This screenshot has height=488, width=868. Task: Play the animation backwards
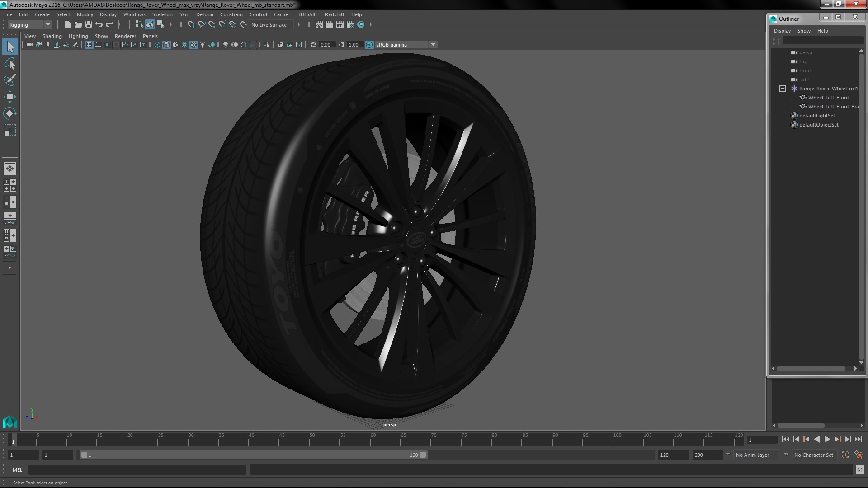pos(816,439)
